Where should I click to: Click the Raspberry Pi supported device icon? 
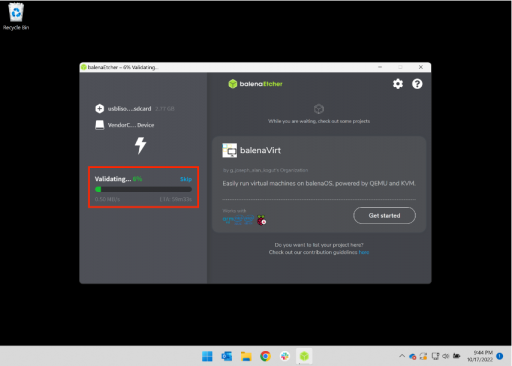[262, 220]
